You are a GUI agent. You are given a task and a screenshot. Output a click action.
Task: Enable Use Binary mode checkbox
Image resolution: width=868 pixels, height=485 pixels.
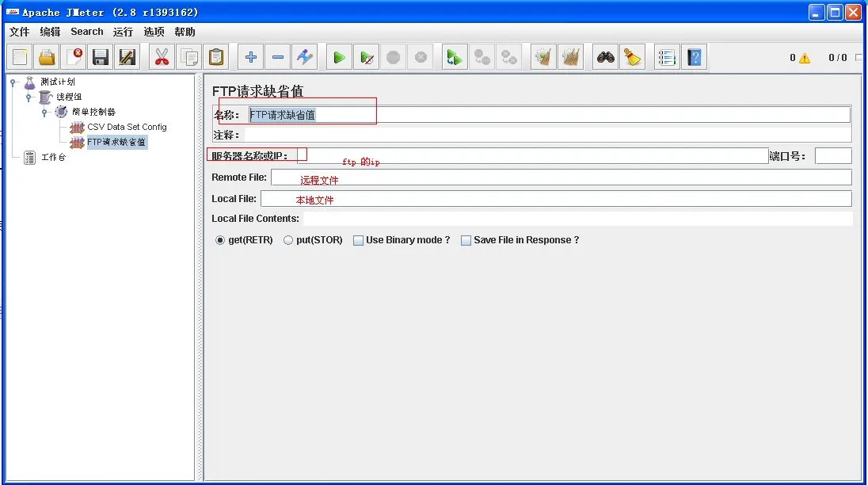(358, 240)
